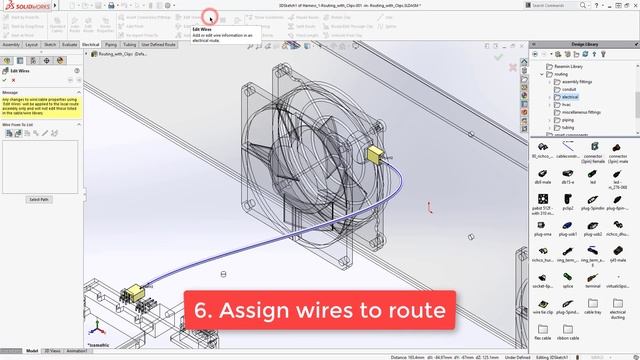Screen dimensions: 640x360
Task: Click the Create New Folder icon
Action: (576, 54)
